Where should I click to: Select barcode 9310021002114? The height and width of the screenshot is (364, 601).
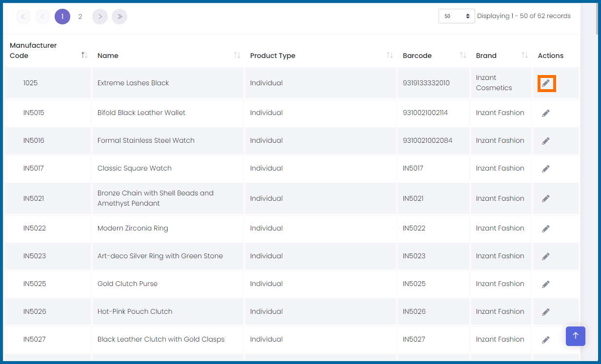tap(425, 113)
